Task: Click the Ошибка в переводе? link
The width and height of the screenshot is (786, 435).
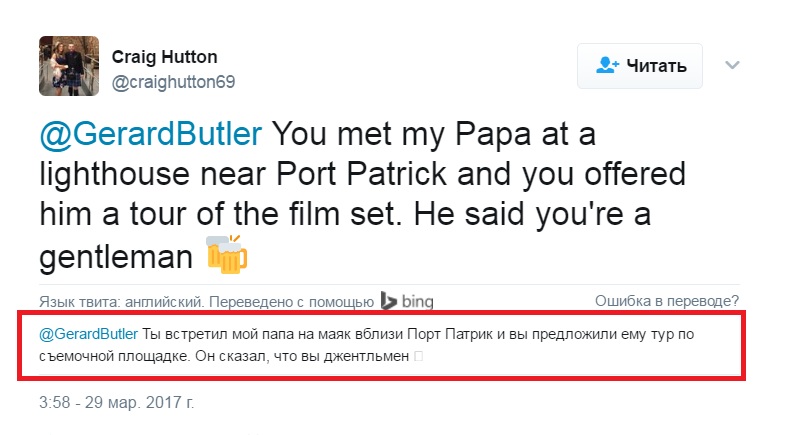Action: pyautogui.click(x=667, y=301)
